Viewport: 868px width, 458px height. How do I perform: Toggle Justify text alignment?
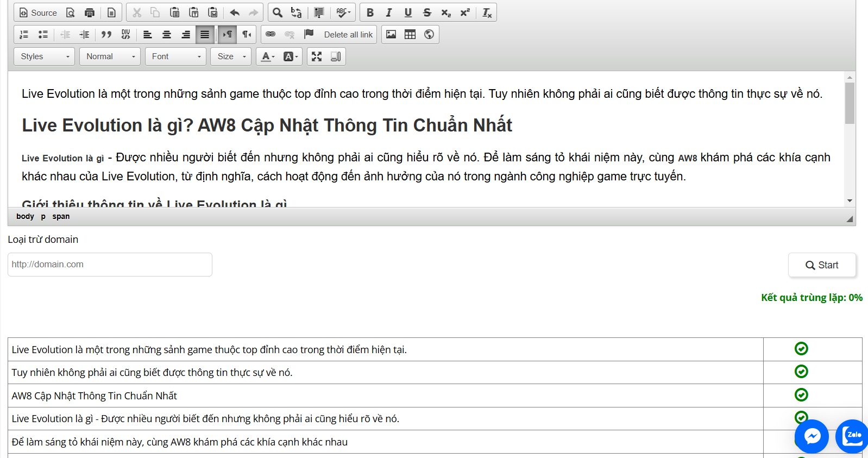[x=205, y=34]
